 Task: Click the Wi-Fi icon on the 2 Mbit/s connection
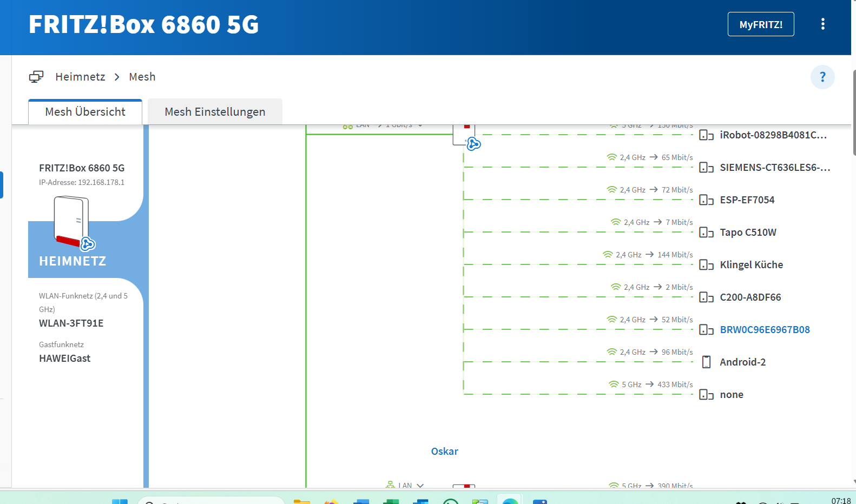(x=616, y=287)
